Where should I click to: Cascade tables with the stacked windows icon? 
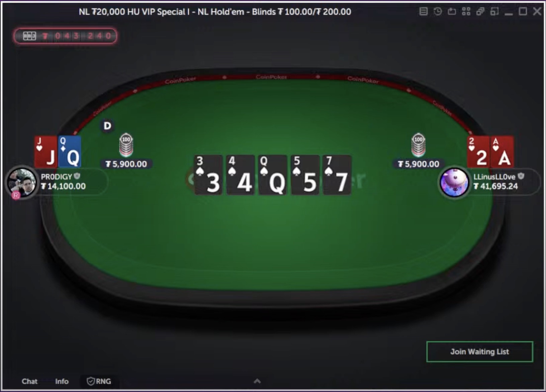coord(480,12)
